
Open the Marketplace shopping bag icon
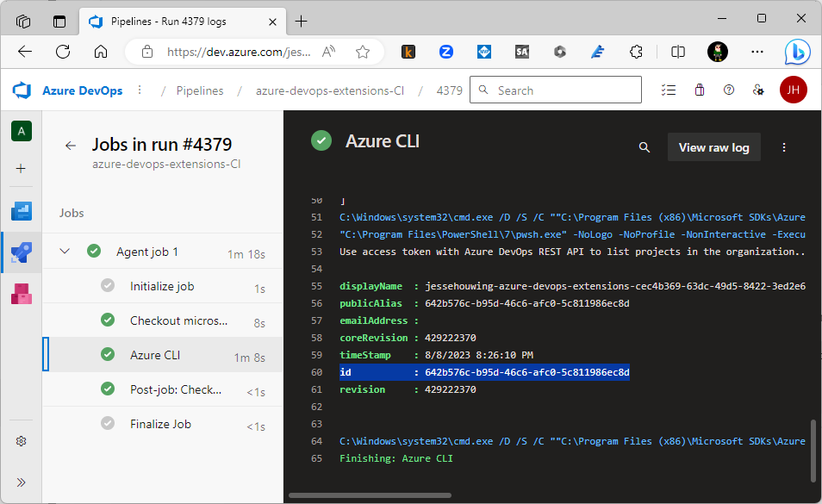[x=699, y=90]
